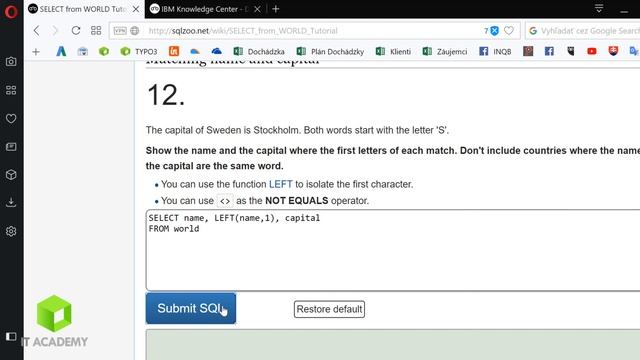Open the Záujemci bookmark
Viewport: 640px width, 360px height.
(x=445, y=51)
